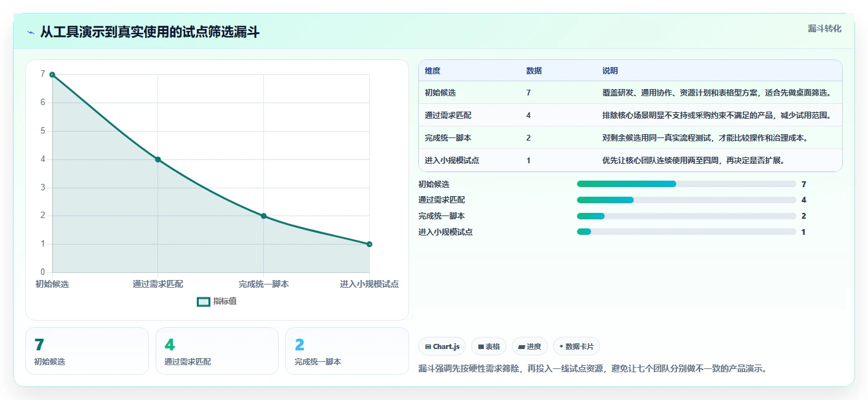Click x-axis label 进入小规模试点 on chart
Image resolution: width=868 pixels, height=400 pixels.
(x=369, y=284)
